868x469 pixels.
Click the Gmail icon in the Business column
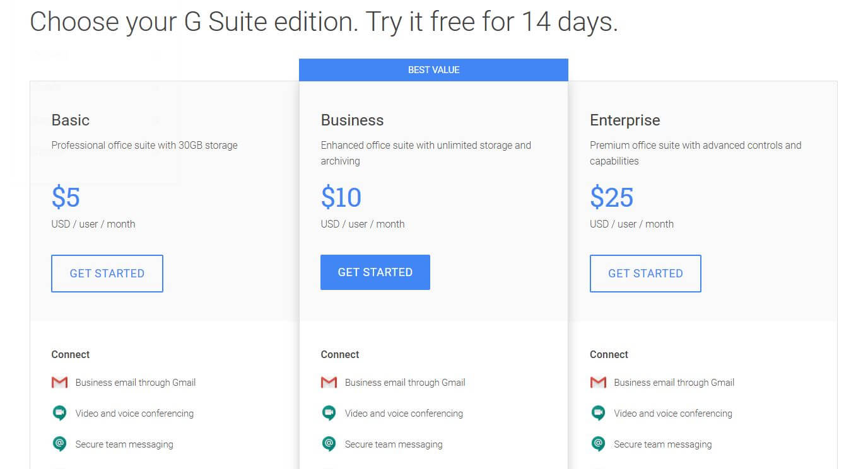(329, 382)
